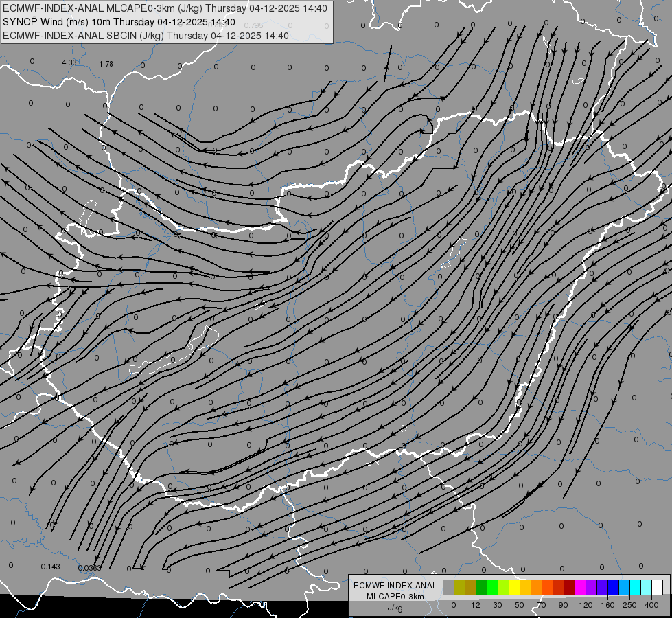The image size is (672, 618).
Task: Click the legend tick label 70
Action: pos(542,605)
